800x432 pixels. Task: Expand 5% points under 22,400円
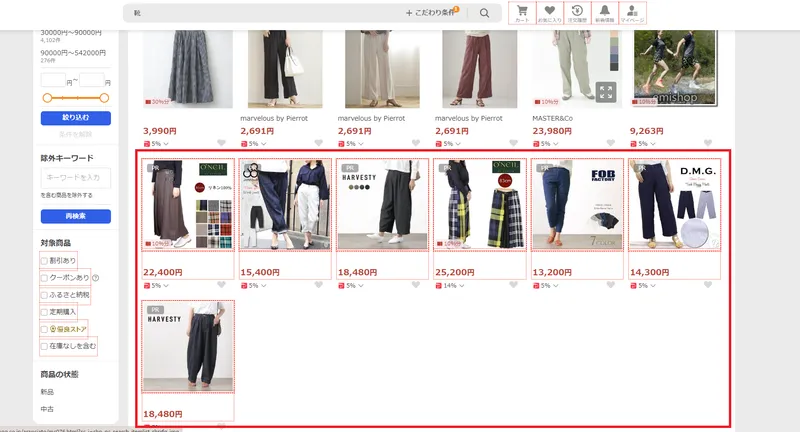pyautogui.click(x=156, y=286)
